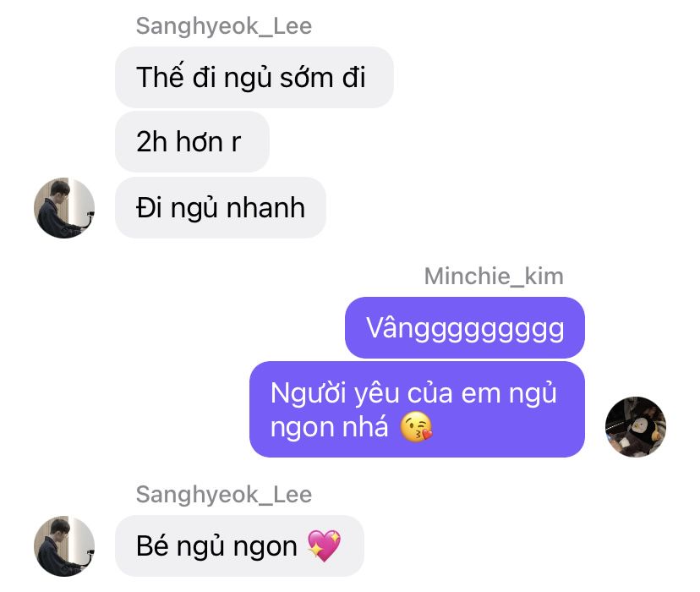Image resolution: width=700 pixels, height=592 pixels.
Task: Select the "Đi ngủ nhanh" message bubble
Action: coord(221,207)
